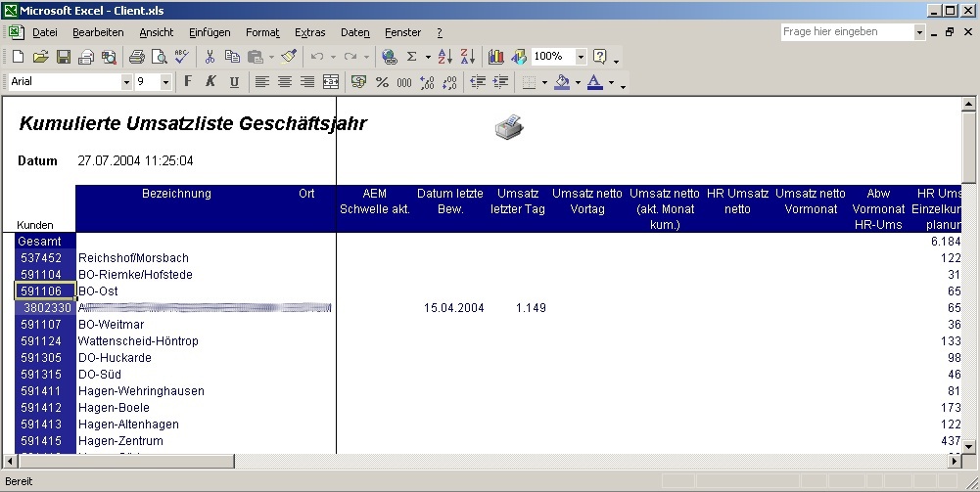The width and height of the screenshot is (980, 492).
Task: Click the fill color paint bucket
Action: click(562, 82)
